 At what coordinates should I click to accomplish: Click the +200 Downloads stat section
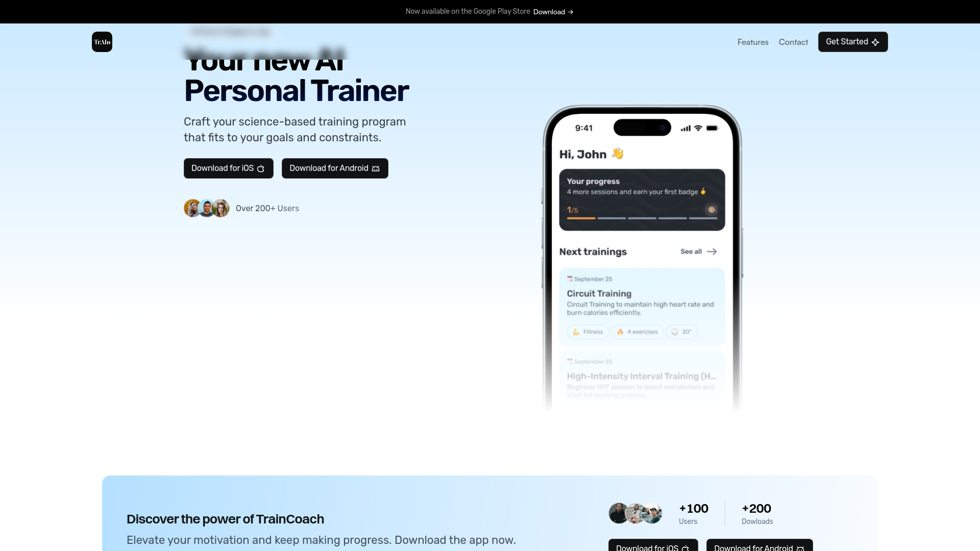tap(757, 513)
